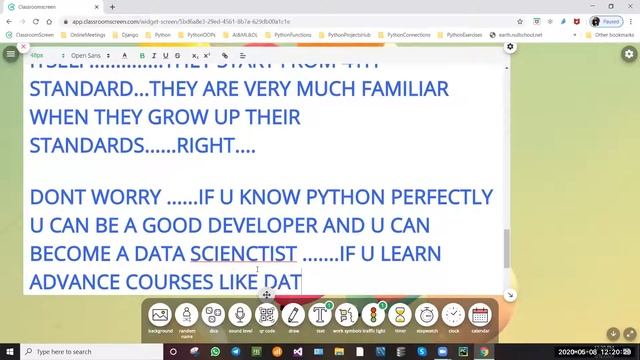Open the Python bookmark folder

[158, 35]
